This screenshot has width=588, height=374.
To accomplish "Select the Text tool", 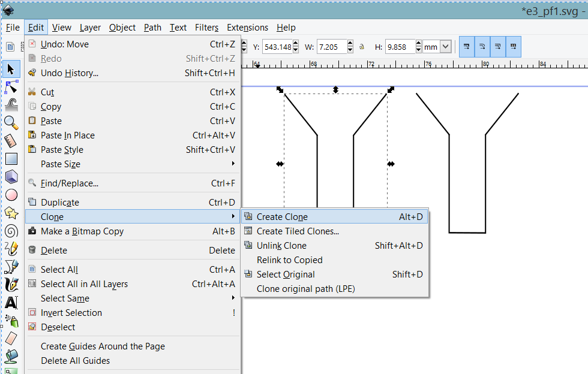I will tap(11, 303).
